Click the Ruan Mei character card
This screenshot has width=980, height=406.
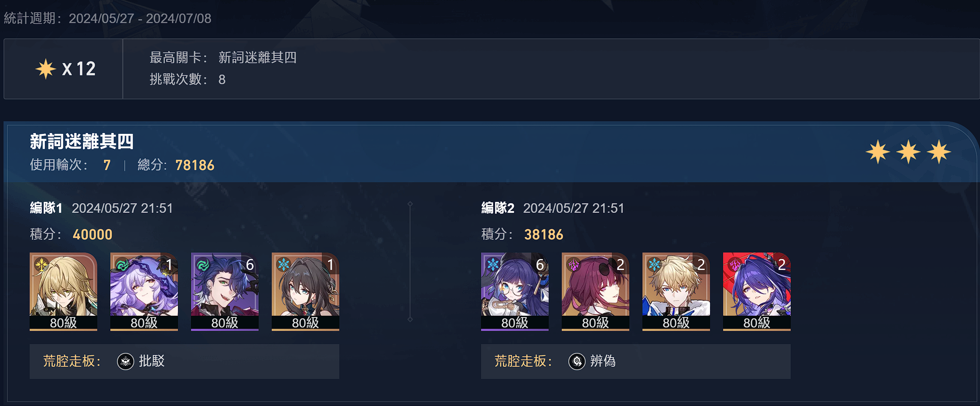(305, 291)
